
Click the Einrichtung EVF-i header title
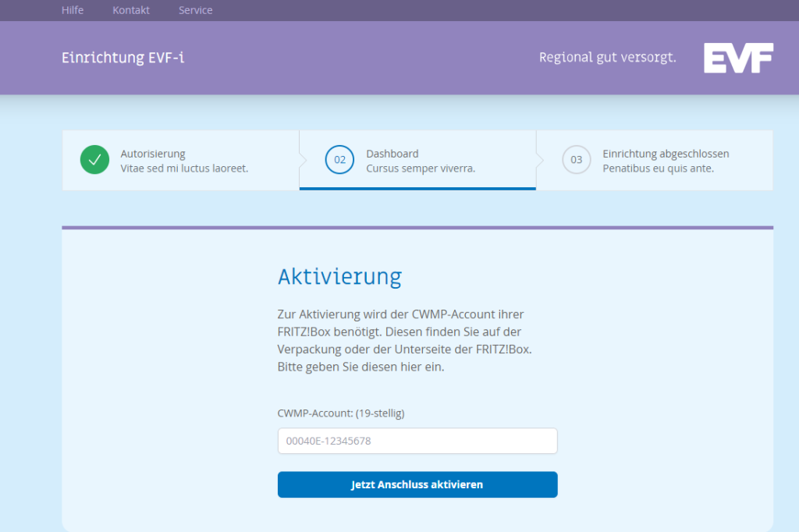click(123, 58)
